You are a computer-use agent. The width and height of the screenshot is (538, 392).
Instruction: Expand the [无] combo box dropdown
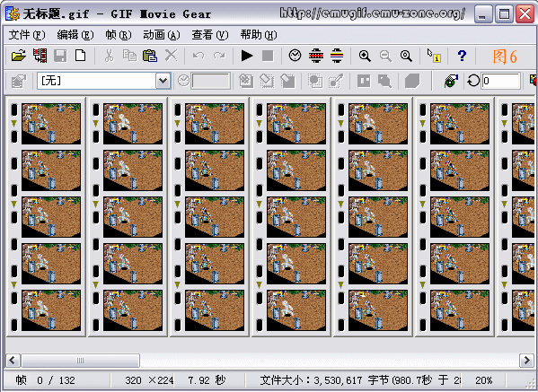coord(163,81)
